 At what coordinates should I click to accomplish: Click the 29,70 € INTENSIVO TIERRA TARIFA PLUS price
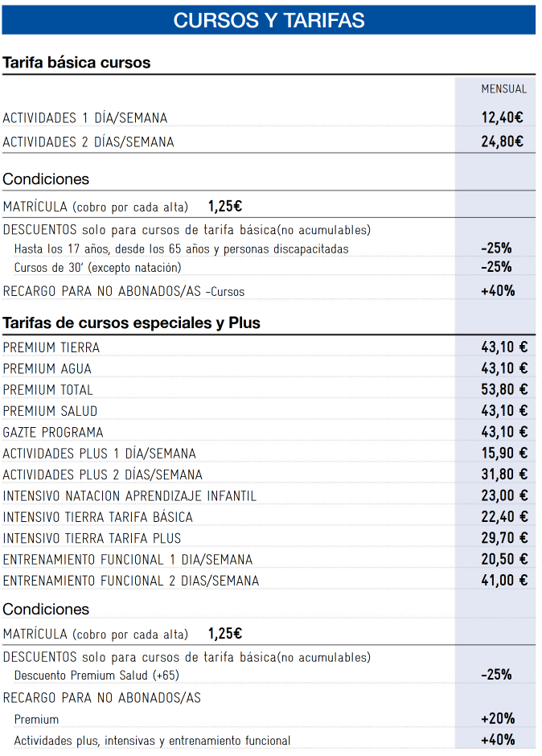click(x=504, y=537)
